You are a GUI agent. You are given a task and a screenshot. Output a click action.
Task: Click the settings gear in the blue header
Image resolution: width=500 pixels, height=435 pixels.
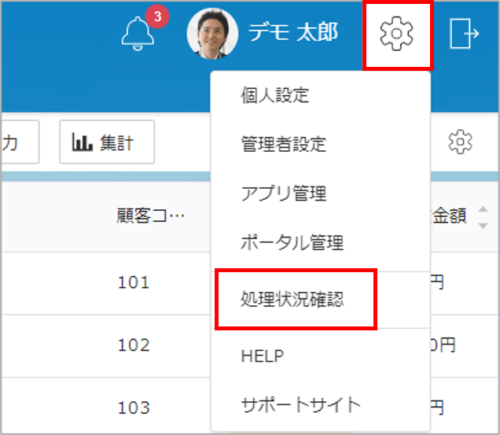(x=396, y=33)
